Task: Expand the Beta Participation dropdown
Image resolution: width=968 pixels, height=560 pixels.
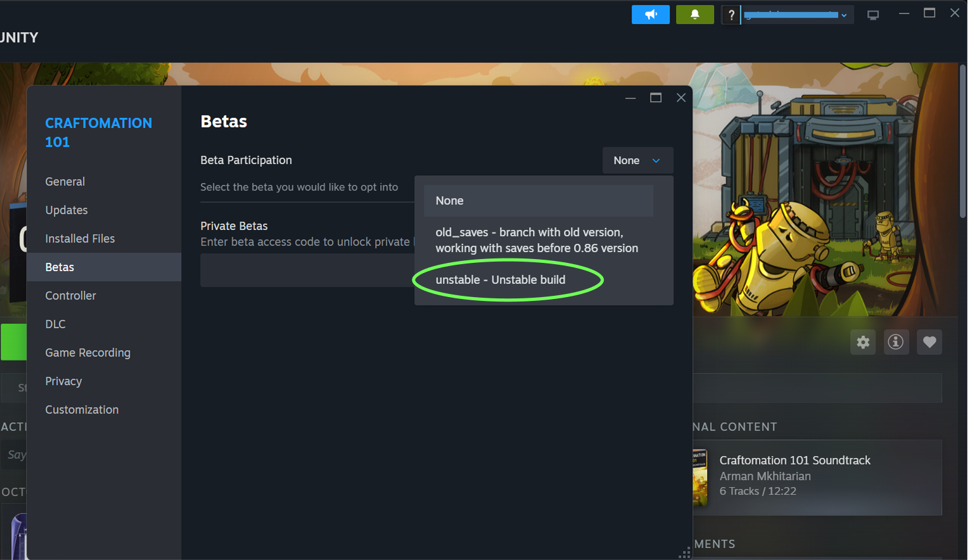Action: point(637,160)
